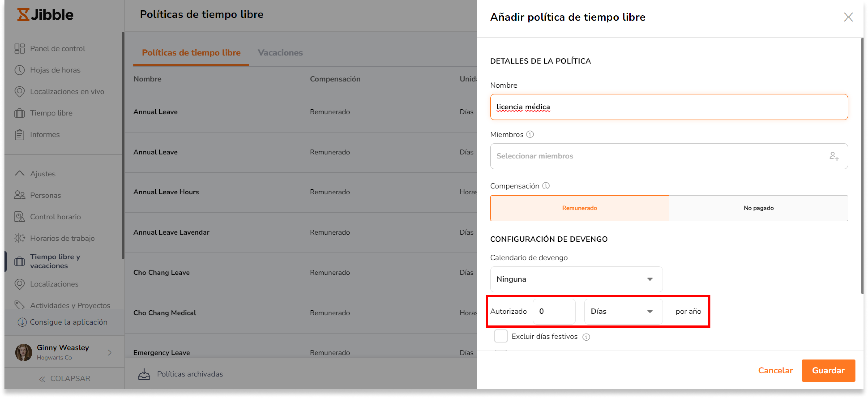Viewport: 868px width, 398px height.
Task: Open Hojas de horas menu item
Action: pos(55,70)
